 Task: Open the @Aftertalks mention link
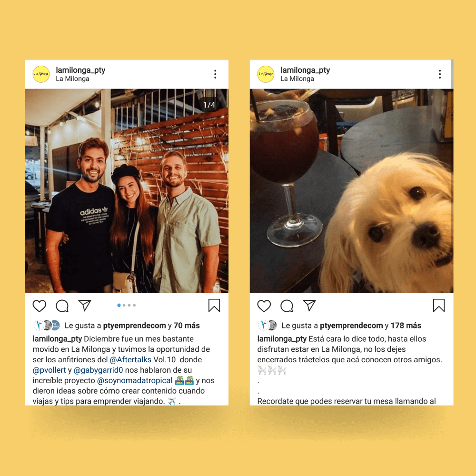point(130,360)
